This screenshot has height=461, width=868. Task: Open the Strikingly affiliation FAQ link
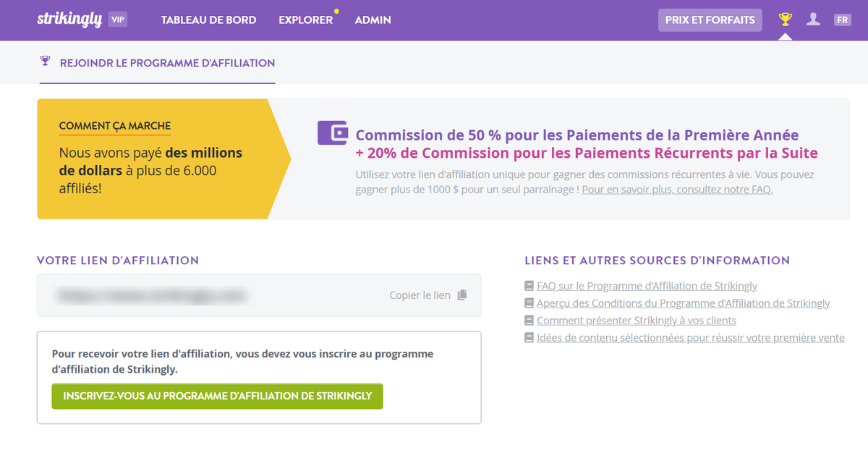point(646,285)
